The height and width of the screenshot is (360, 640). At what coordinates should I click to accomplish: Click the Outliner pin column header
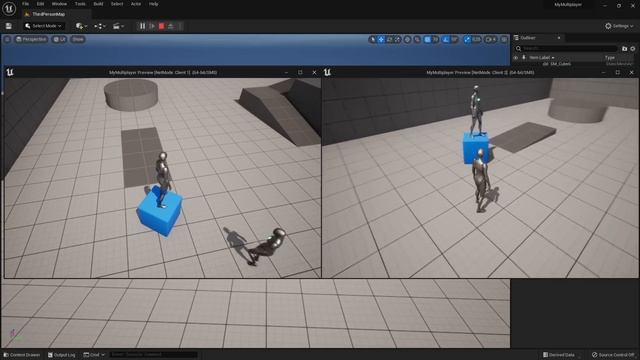[x=524, y=58]
